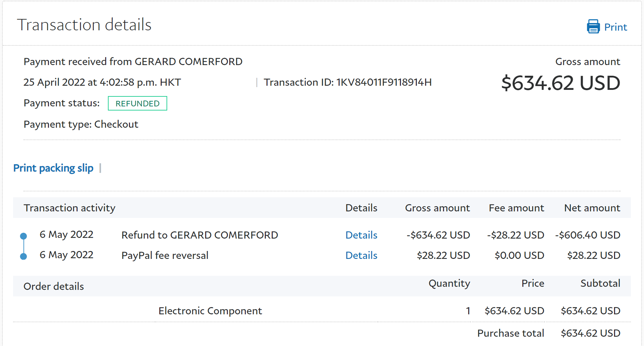Click the -$28.22 USD fee amount
The image size is (644, 346).
click(x=515, y=235)
